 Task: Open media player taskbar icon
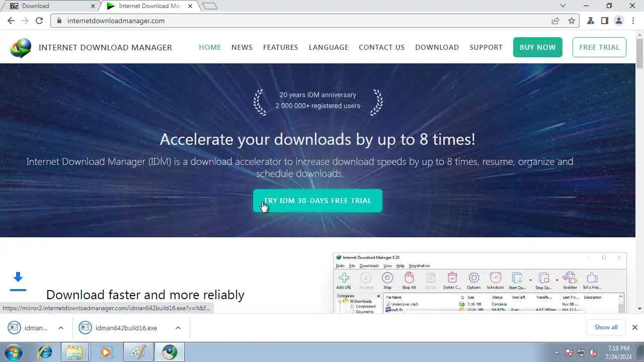click(x=106, y=352)
